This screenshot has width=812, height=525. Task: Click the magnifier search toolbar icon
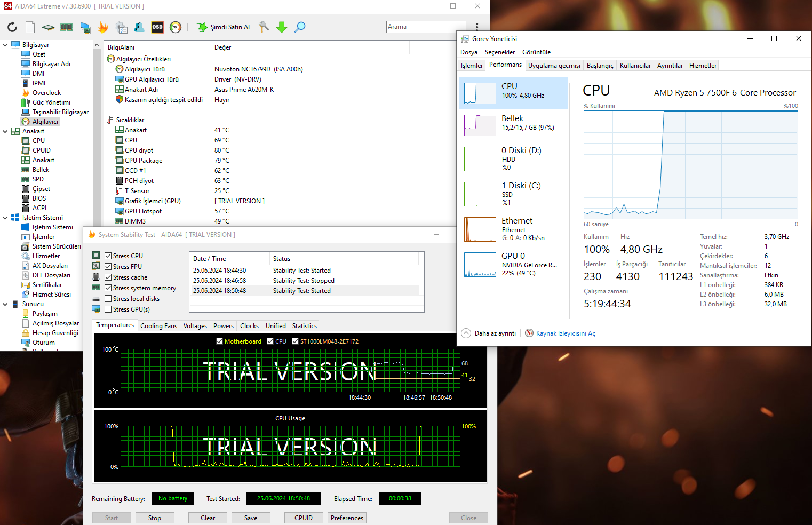tap(300, 27)
